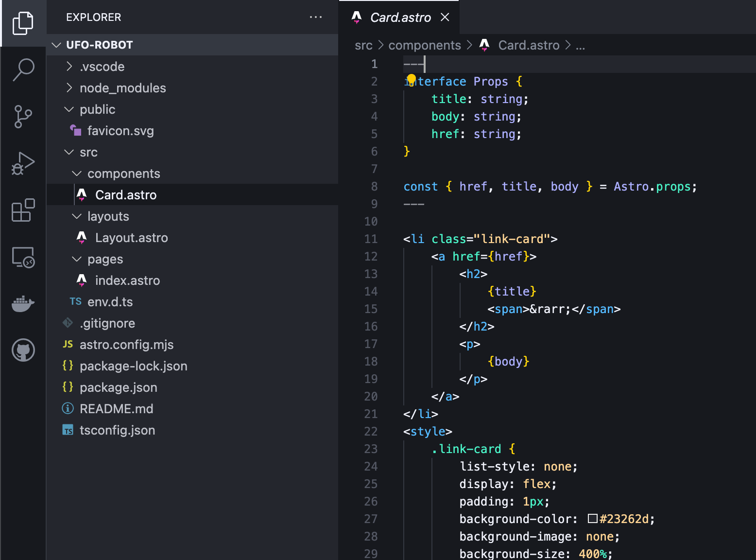This screenshot has width=756, height=560.
Task: Open the Extensions view icon
Action: (23, 210)
